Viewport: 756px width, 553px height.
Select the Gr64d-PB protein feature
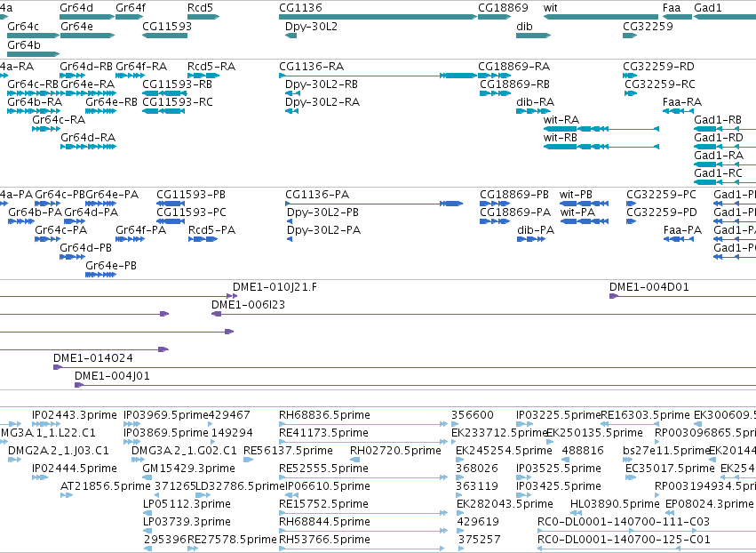point(72,257)
